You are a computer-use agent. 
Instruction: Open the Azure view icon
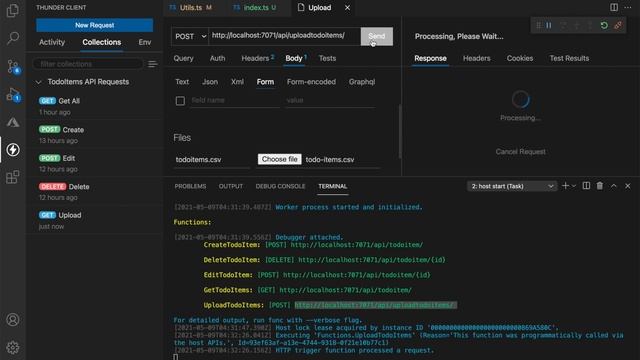(13, 122)
